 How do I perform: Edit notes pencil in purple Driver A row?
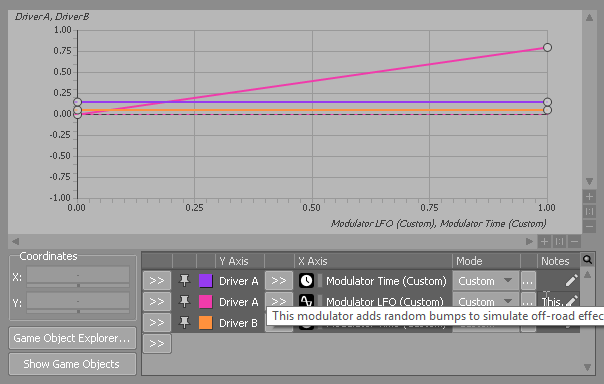pos(572,280)
